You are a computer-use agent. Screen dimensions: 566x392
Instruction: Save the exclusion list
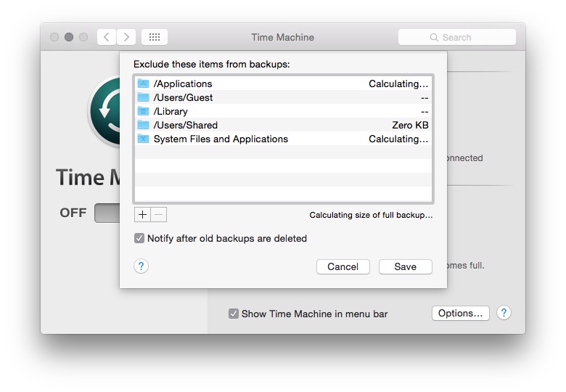pyautogui.click(x=406, y=266)
